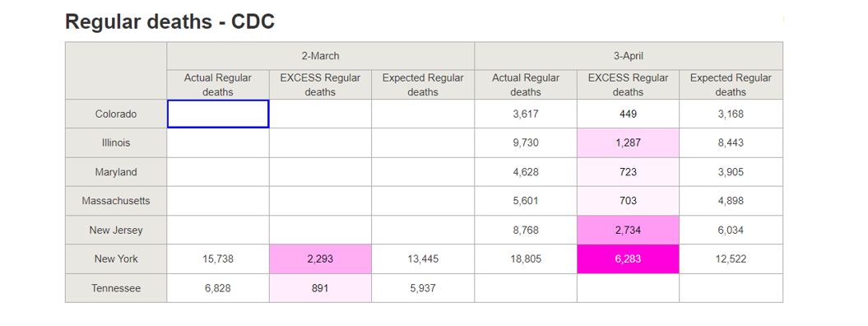Click the Actual Regular deaths header under 2-March
Viewport: 868px width, 326px height.
[x=218, y=85]
